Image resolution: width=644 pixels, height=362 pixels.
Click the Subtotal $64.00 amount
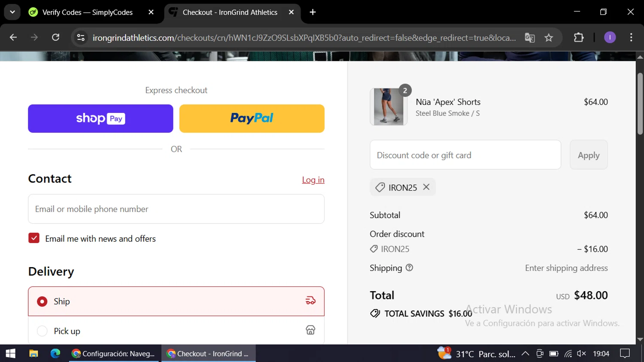pyautogui.click(x=595, y=215)
